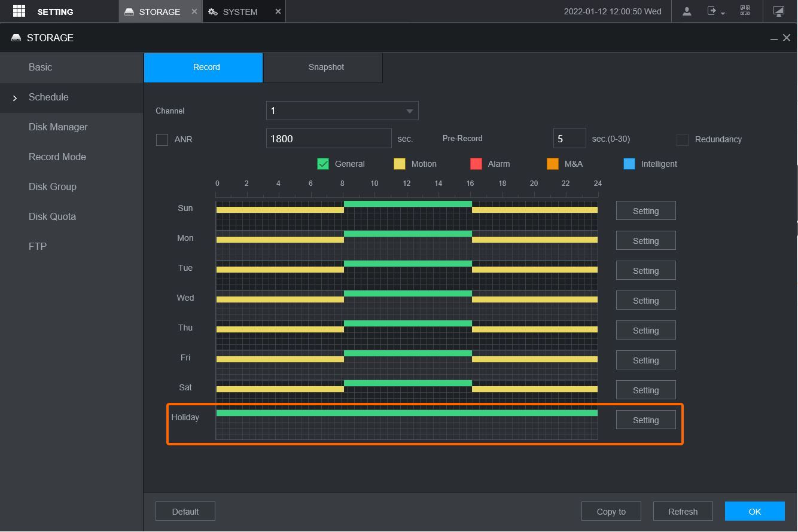Tick the Redundancy checkbox
Viewport: 798px width, 532px height.
click(x=683, y=140)
